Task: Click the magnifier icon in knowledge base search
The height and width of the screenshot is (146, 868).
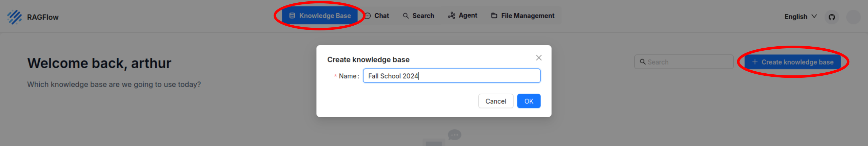Action: 642,62
